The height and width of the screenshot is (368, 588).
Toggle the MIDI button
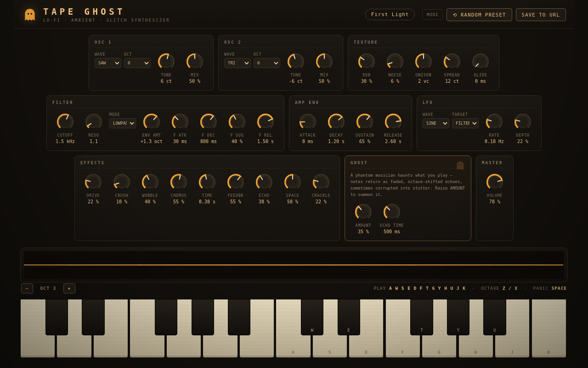pyautogui.click(x=432, y=15)
